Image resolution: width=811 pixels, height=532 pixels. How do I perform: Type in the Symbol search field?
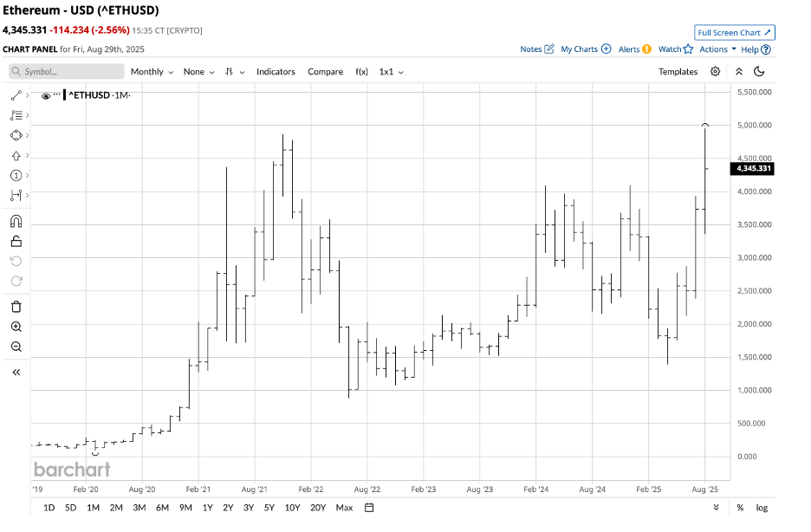(x=67, y=71)
